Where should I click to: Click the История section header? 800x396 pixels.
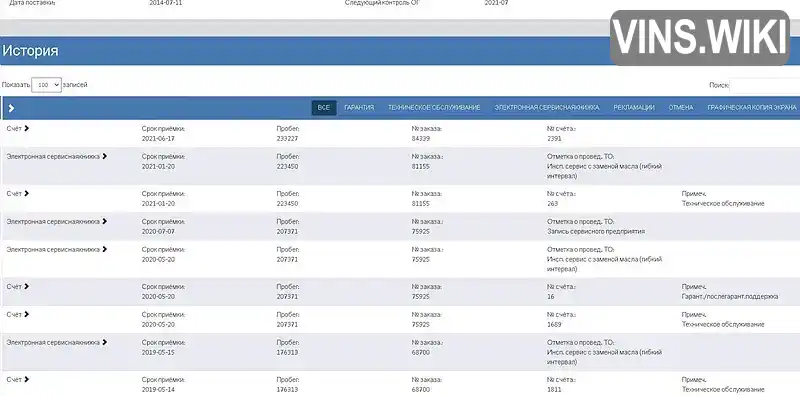(x=31, y=51)
